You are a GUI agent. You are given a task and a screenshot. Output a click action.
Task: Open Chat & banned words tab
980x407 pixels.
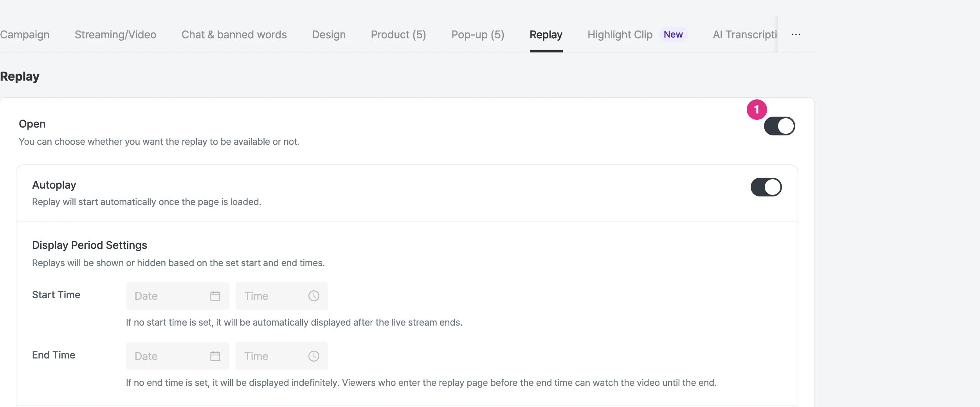(234, 35)
